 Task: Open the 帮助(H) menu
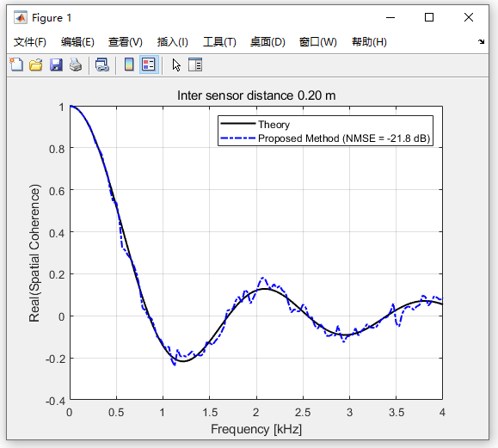pyautogui.click(x=369, y=42)
